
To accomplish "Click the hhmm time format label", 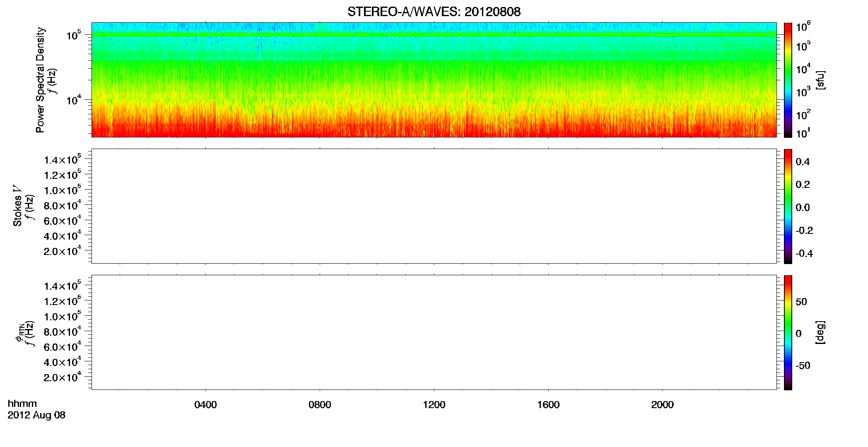I will click(22, 404).
